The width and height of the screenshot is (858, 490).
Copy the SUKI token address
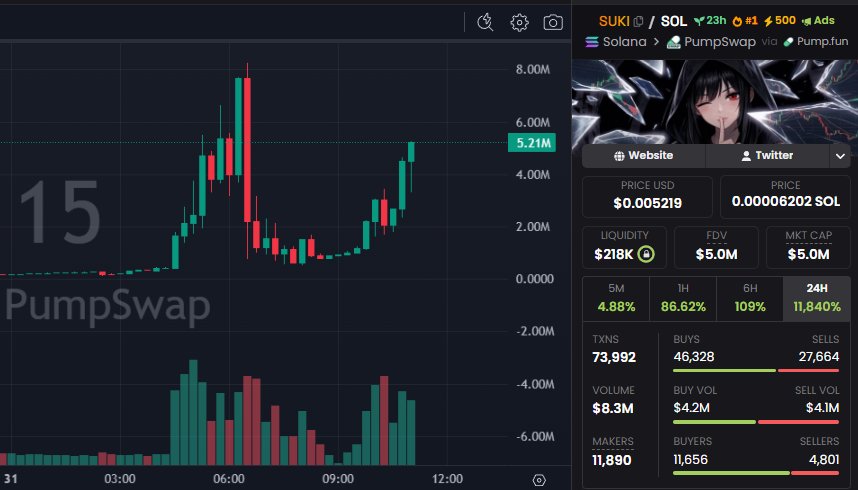pos(638,21)
